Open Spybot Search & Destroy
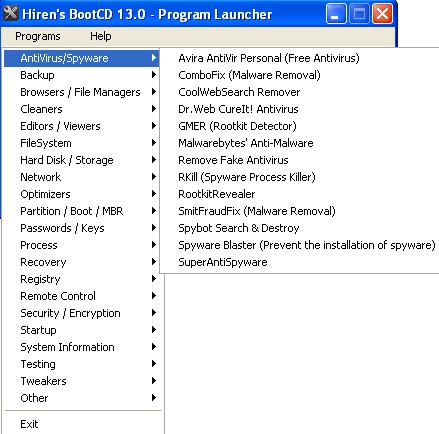Image resolution: width=439 pixels, height=434 pixels. click(x=300, y=228)
